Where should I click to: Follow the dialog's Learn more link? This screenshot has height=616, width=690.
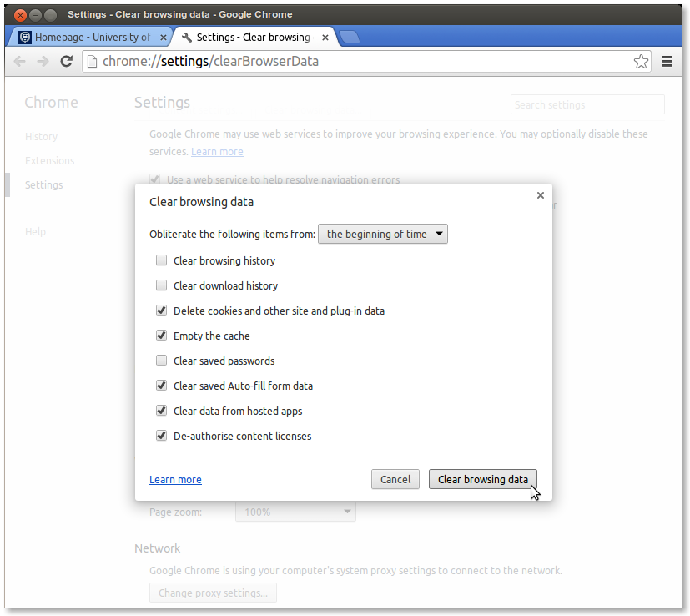(x=175, y=479)
